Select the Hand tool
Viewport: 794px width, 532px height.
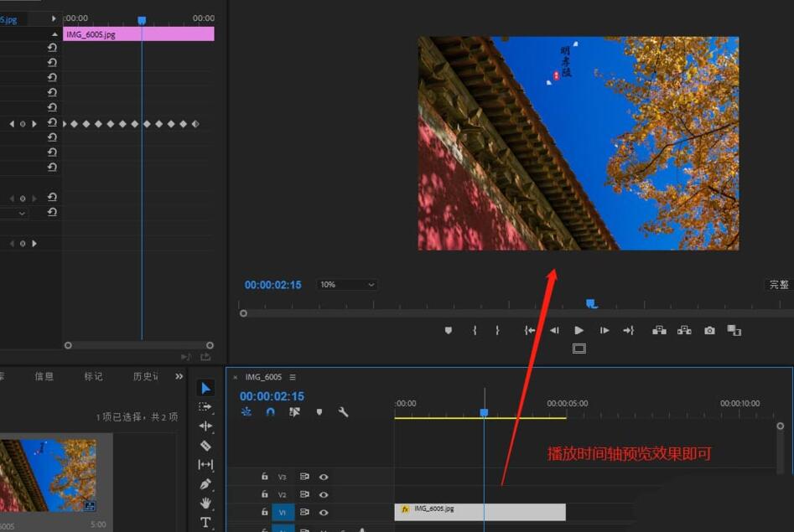coord(205,504)
